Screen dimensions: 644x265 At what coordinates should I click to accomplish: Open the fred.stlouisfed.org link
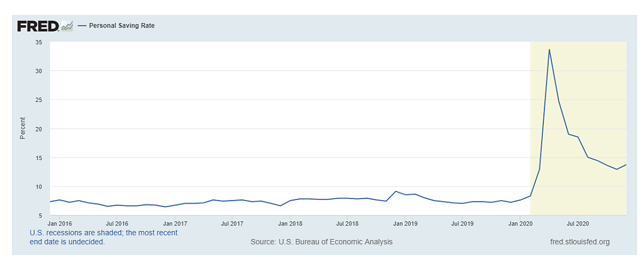[579, 242]
